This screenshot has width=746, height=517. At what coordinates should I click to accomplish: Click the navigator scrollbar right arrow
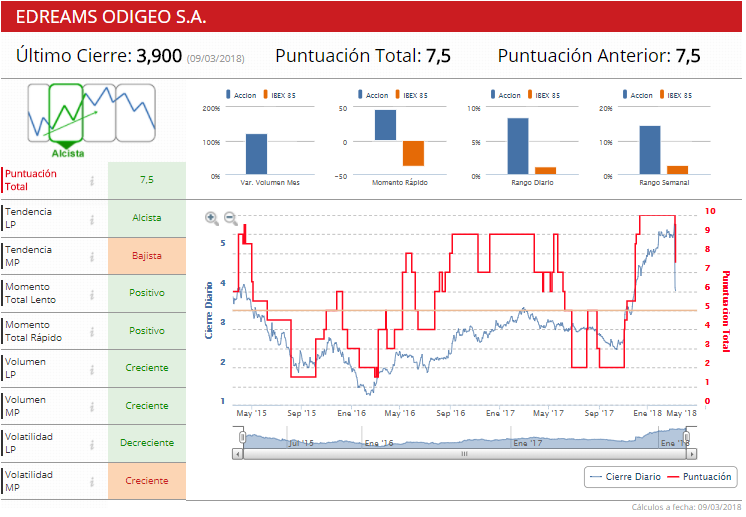[x=692, y=454]
